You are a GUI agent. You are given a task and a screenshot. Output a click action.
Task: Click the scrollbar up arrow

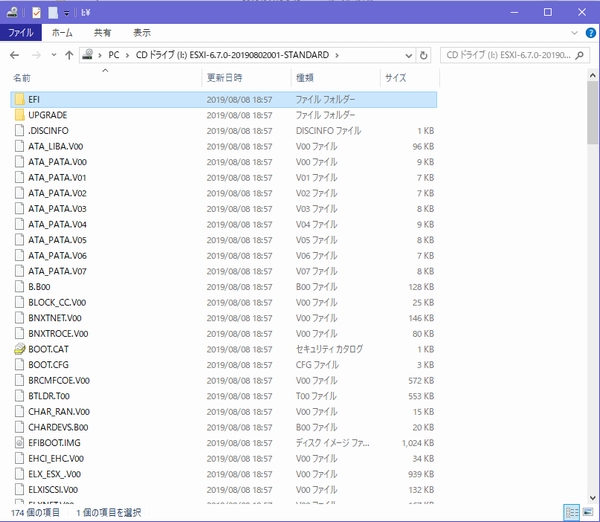[593, 75]
